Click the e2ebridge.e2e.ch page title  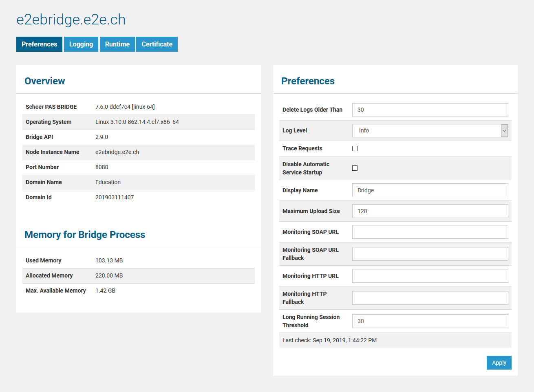coord(71,20)
